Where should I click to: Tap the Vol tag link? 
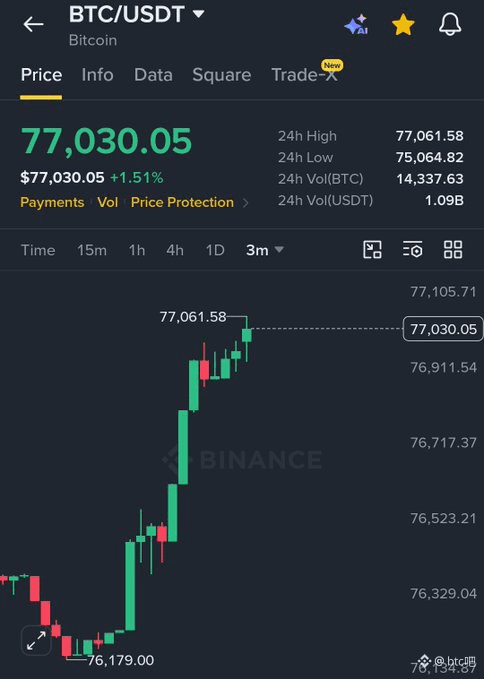pos(107,202)
